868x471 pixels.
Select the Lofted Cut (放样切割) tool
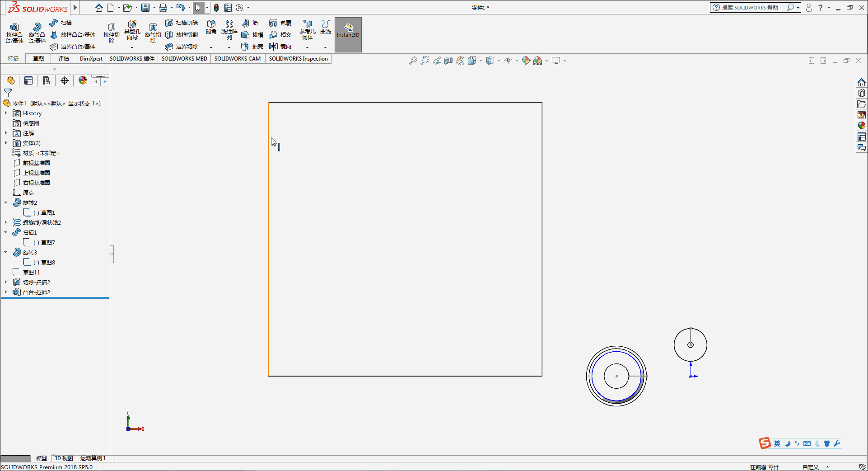pyautogui.click(x=182, y=35)
